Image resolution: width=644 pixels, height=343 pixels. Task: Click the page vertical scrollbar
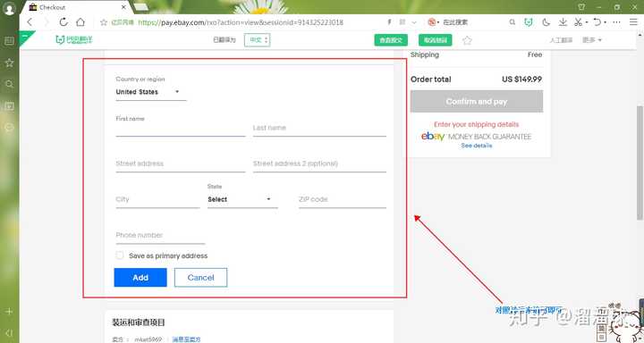pyautogui.click(x=640, y=162)
